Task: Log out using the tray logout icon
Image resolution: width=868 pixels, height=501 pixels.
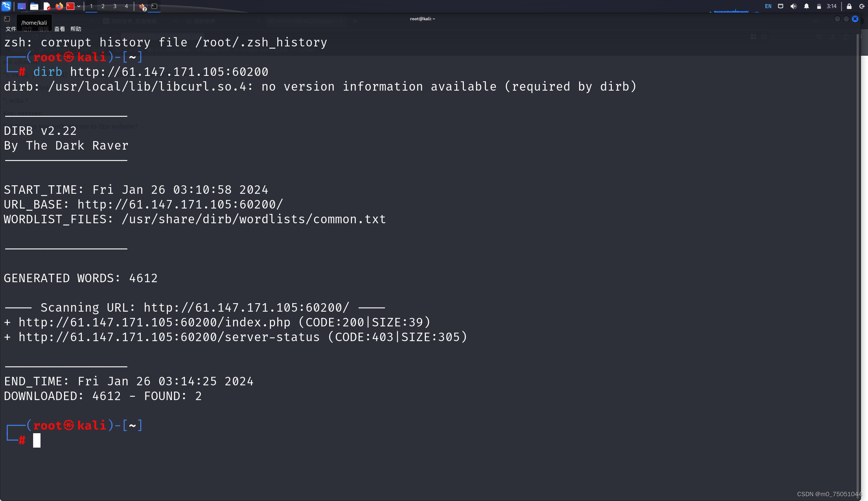Action: click(x=861, y=6)
